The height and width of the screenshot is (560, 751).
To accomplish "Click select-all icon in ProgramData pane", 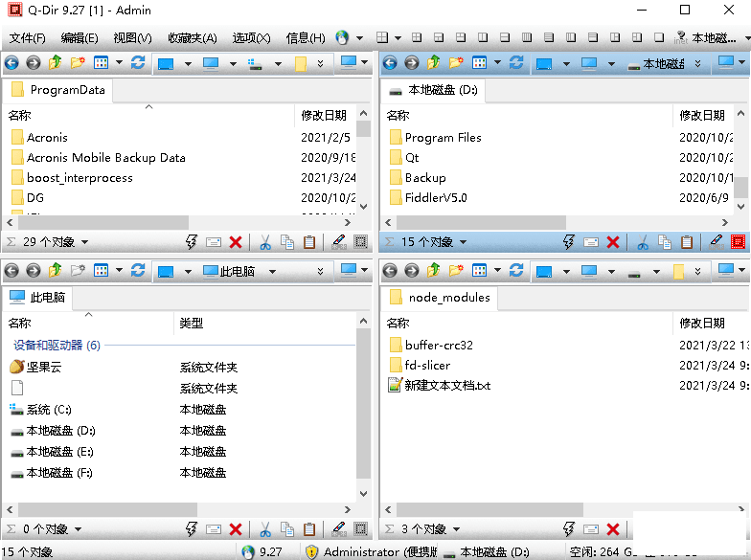I will pos(360,242).
